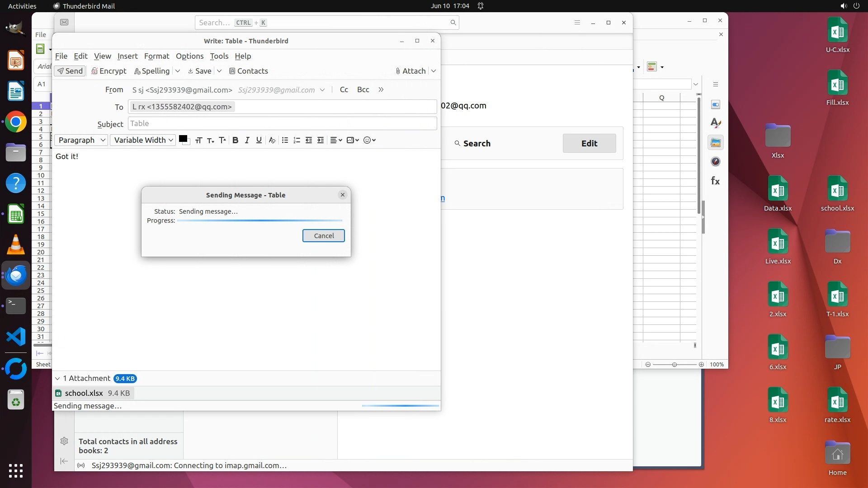Insert a bulleted list
The image size is (868, 488).
pos(285,140)
